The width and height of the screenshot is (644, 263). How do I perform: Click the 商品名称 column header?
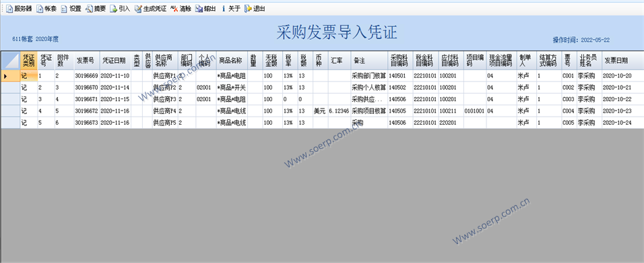(232, 61)
